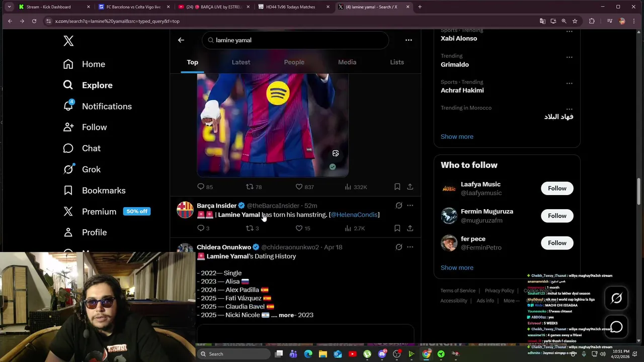Open more options for the Trending in Morocco item

(569, 109)
